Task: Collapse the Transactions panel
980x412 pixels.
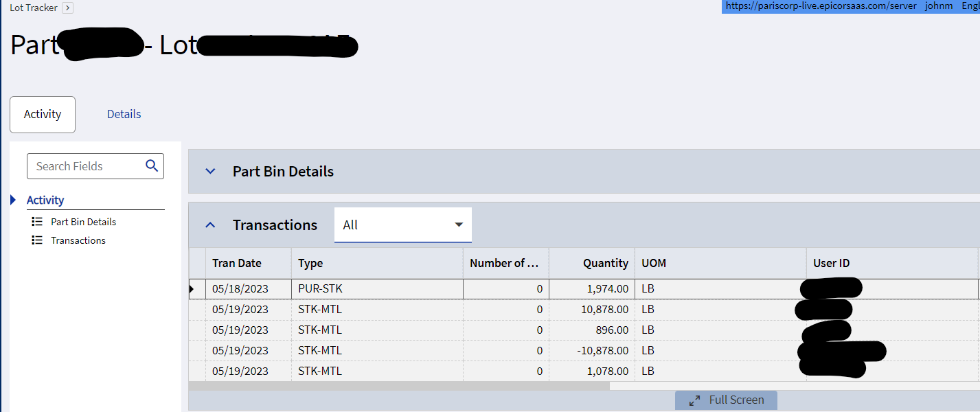Action: pyautogui.click(x=211, y=225)
